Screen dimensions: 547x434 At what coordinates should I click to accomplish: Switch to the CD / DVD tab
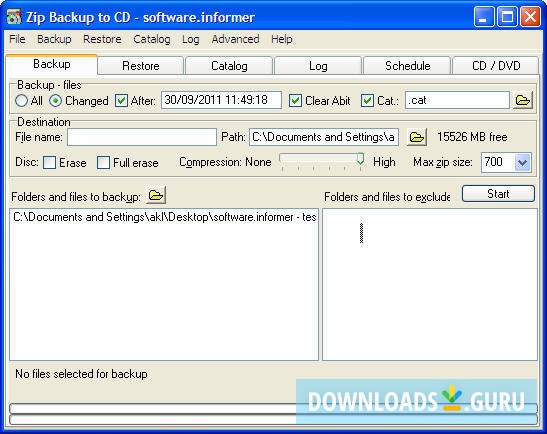click(x=496, y=66)
